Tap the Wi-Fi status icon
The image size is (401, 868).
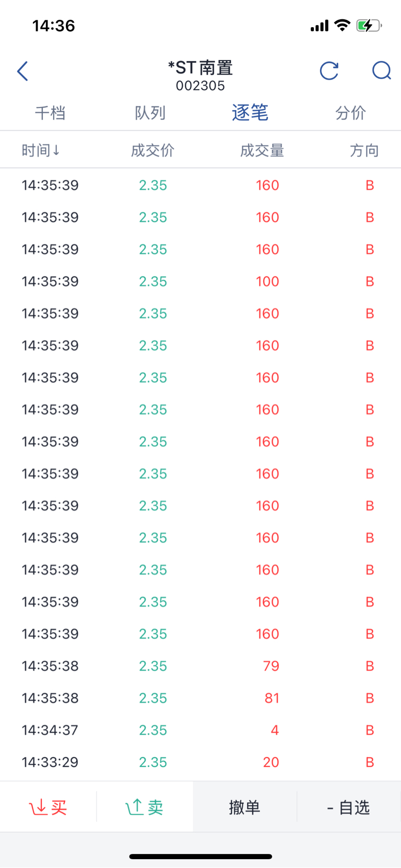(x=342, y=25)
